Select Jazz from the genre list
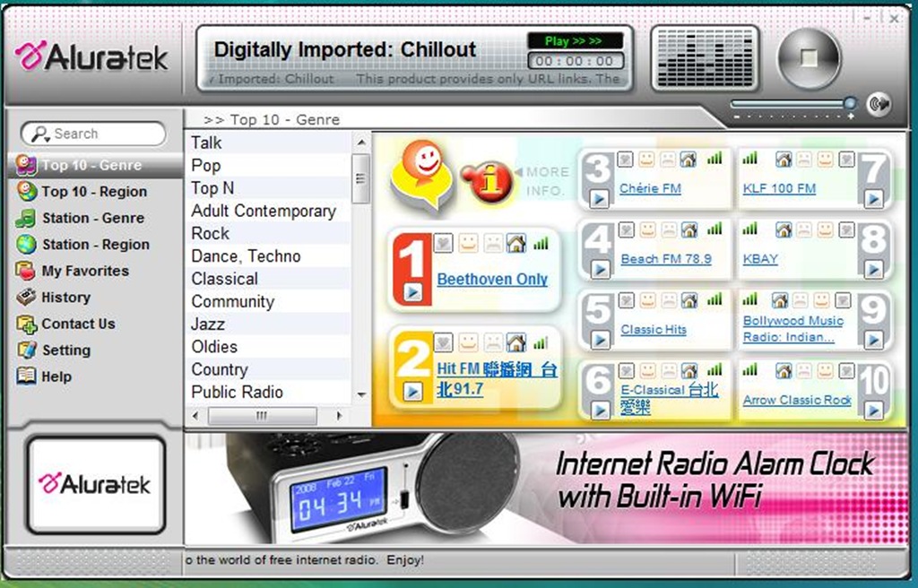The height and width of the screenshot is (588, 918). coord(208,324)
